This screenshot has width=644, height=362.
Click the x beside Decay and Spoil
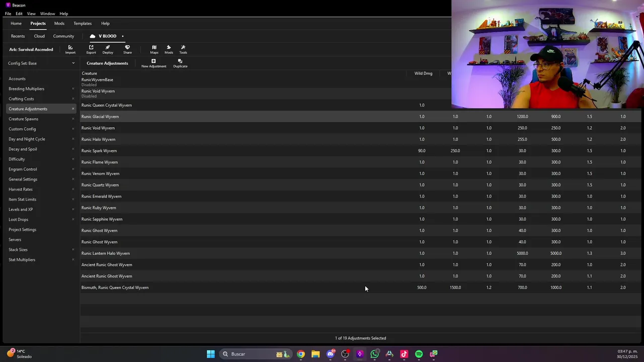coord(73,149)
